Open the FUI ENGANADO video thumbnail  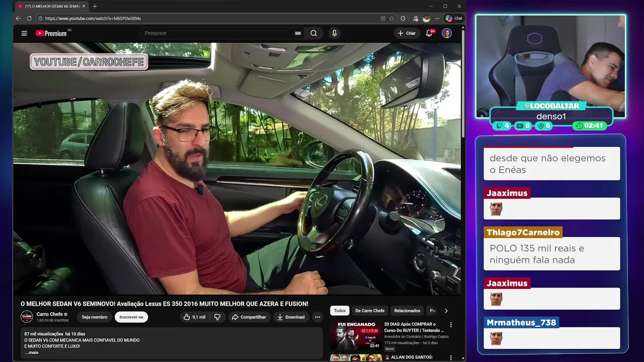[x=355, y=335]
